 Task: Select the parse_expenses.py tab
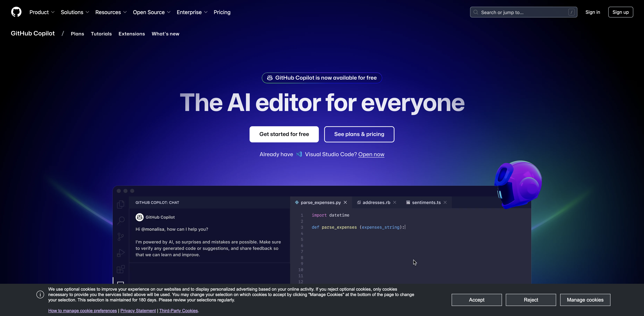point(321,202)
